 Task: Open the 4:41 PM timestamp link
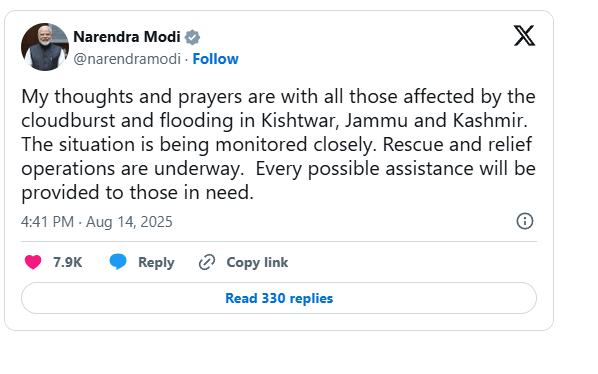47,222
